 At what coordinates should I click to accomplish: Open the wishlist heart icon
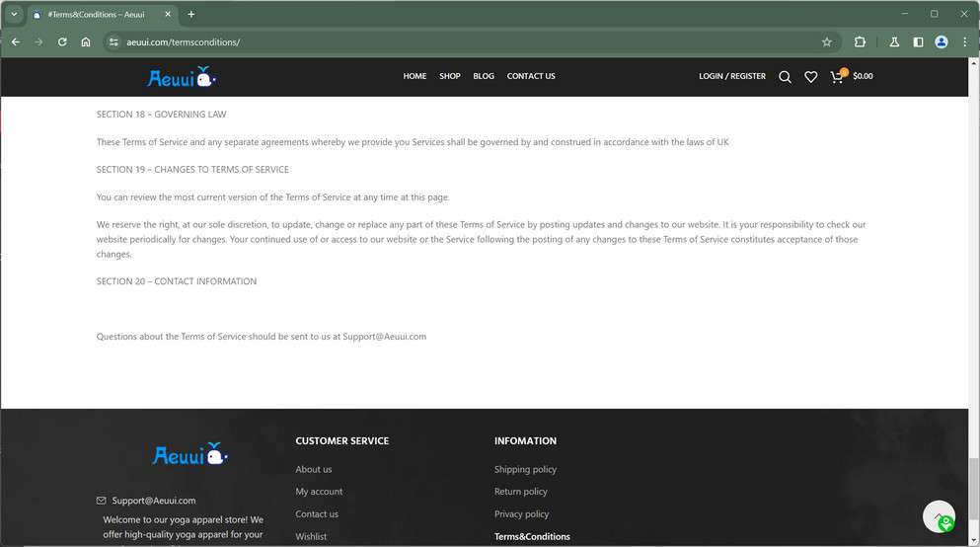coord(810,77)
